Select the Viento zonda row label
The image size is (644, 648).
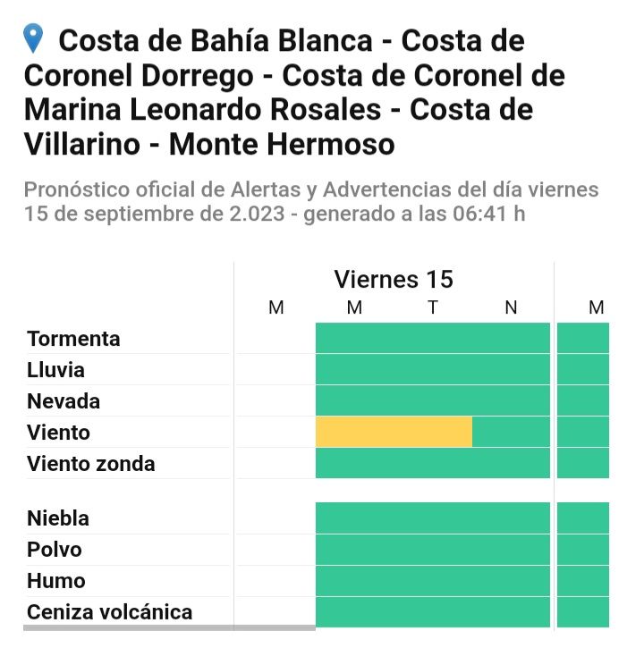click(90, 464)
